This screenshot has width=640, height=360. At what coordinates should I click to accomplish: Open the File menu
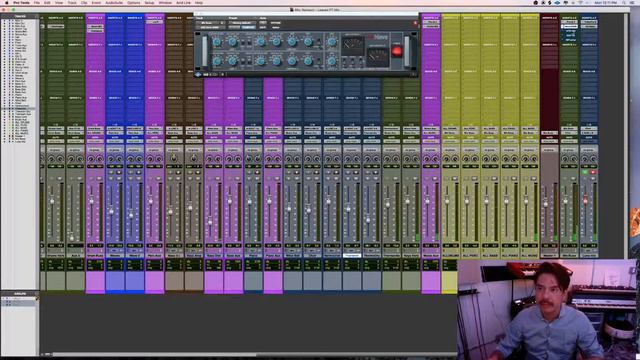37,3
